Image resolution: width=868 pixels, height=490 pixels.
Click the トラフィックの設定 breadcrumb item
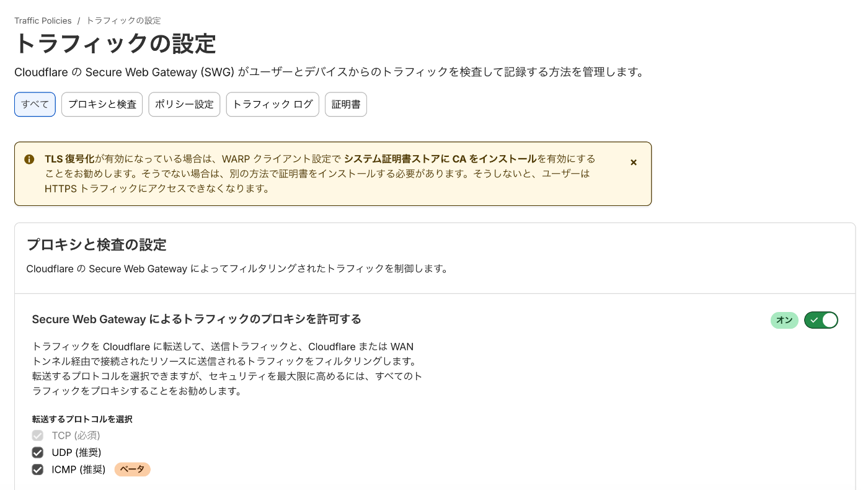123,20
